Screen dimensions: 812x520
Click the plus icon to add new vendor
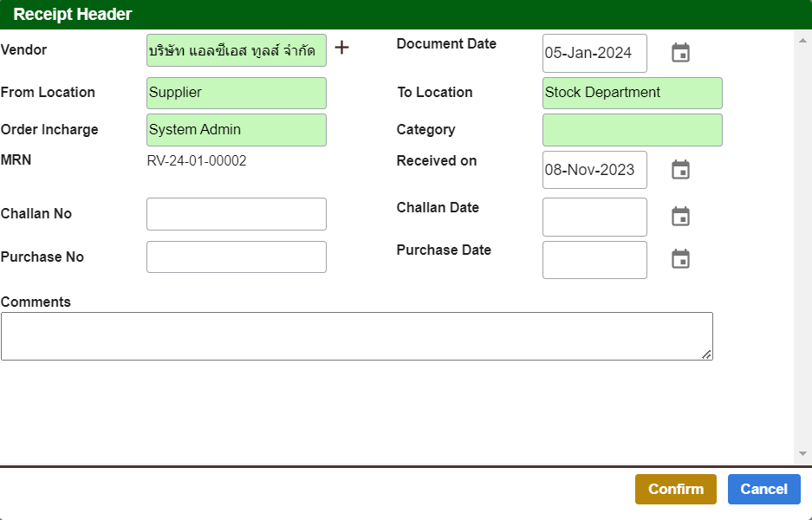[341, 49]
